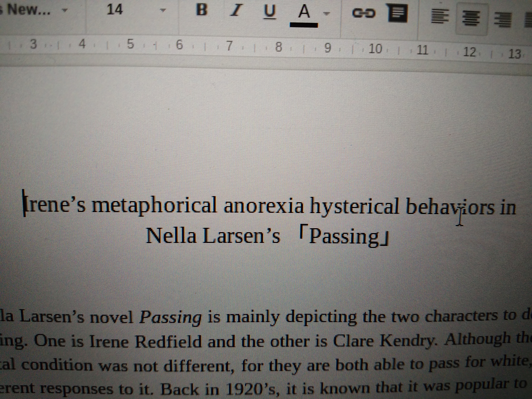Viewport: 532px width, 399px height.
Task: Toggle underline formatting
Action: (269, 12)
